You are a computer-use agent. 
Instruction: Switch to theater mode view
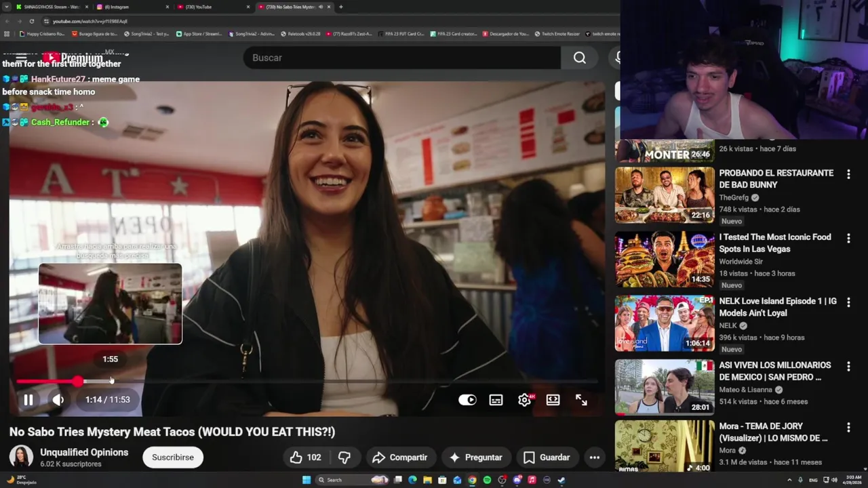553,400
